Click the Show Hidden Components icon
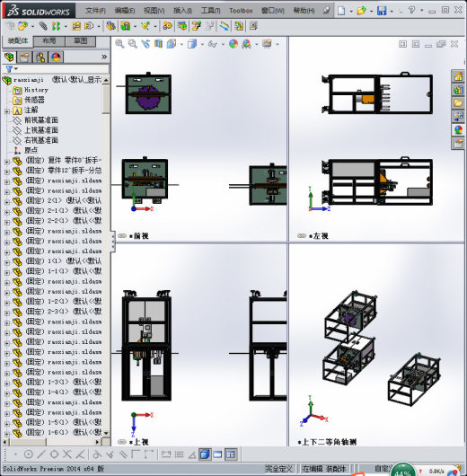This screenshot has width=467, height=476. (110, 26)
